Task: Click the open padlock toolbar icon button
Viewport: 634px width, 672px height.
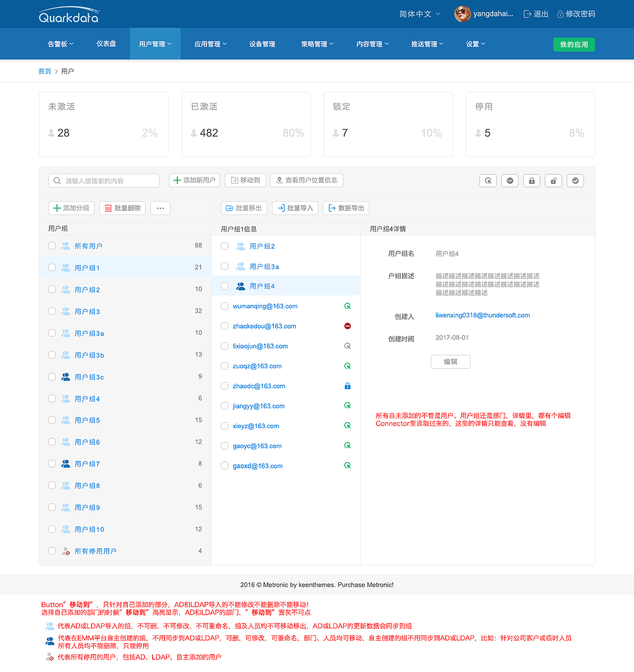Action: click(x=553, y=181)
